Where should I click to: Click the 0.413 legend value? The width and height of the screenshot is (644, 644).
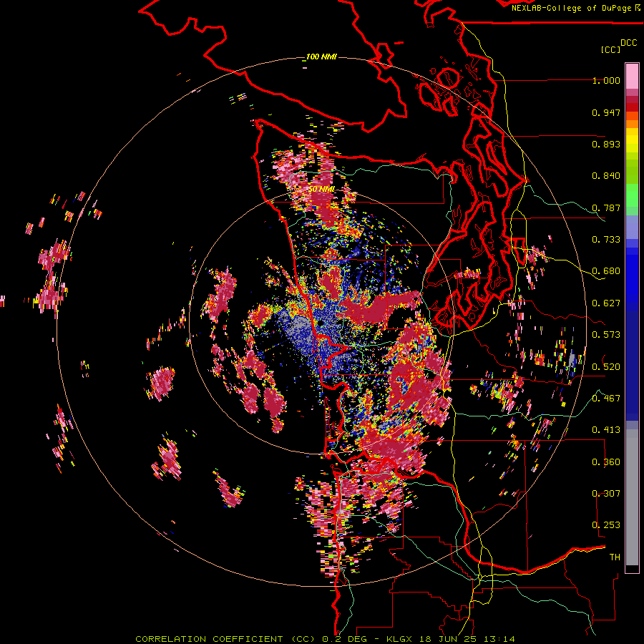pyautogui.click(x=606, y=430)
